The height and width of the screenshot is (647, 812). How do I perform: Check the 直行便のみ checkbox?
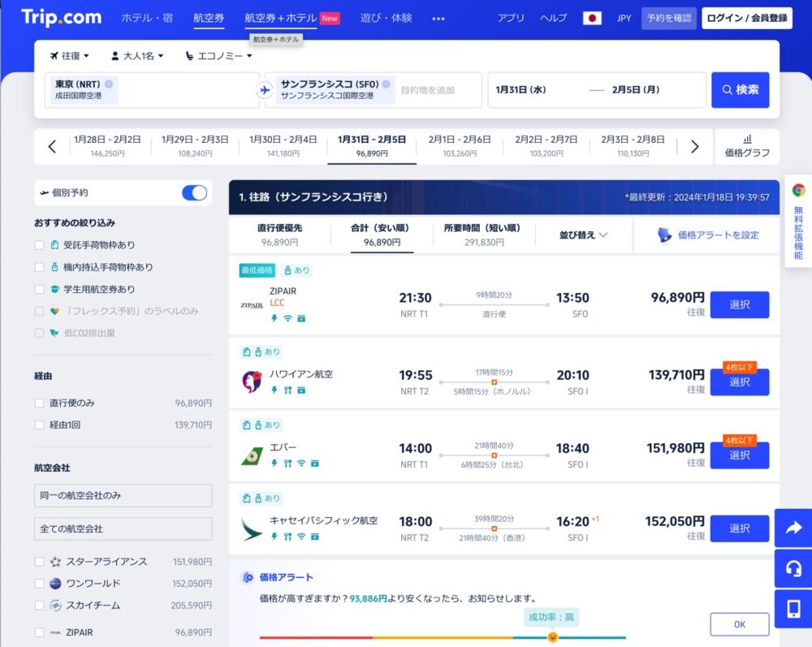click(40, 403)
